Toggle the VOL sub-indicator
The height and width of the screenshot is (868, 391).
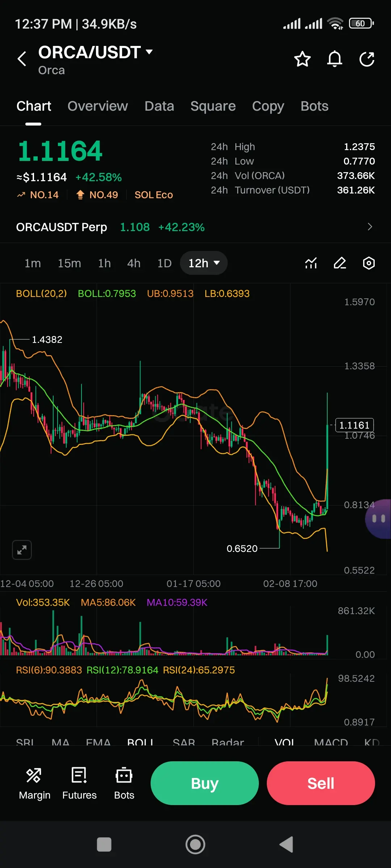pos(285,742)
